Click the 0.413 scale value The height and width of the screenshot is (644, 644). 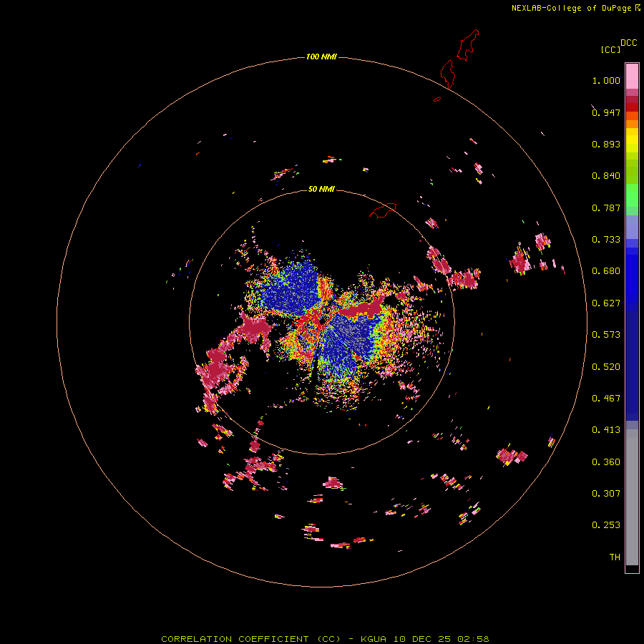tap(606, 430)
